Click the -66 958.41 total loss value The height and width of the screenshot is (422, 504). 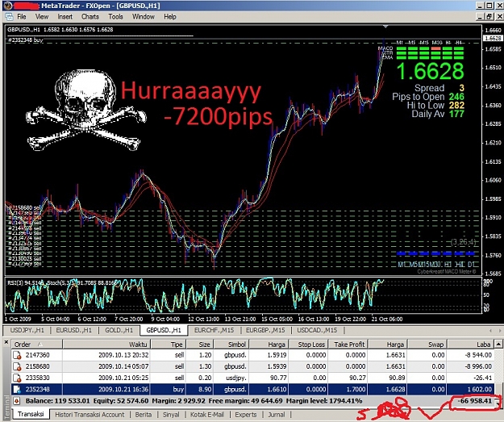[475, 401]
